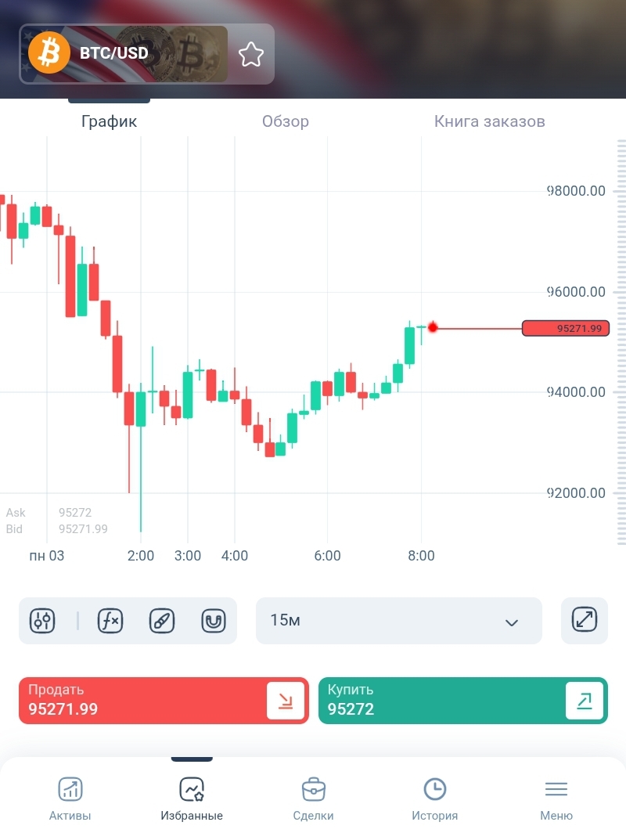Open the Меню hamburger menu
This screenshot has height=840, width=626.
[556, 789]
